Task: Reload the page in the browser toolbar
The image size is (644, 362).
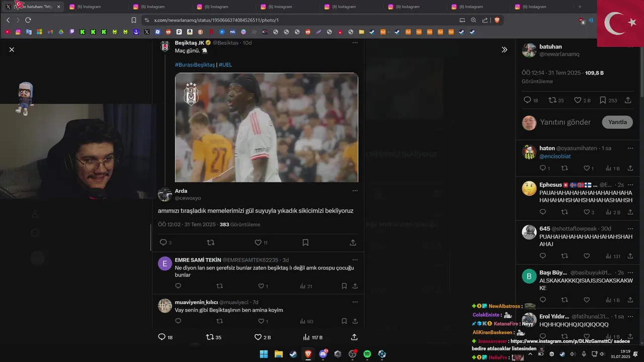Action: pos(28,20)
